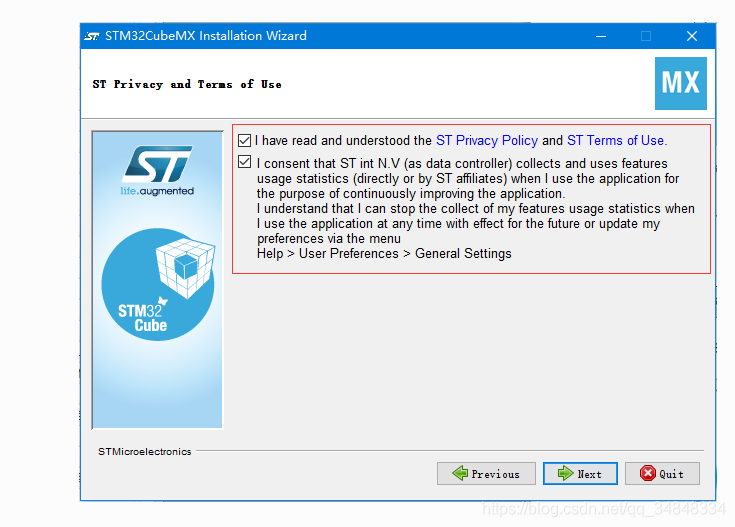
Task: Click the ST logo in title bar
Action: click(x=92, y=36)
